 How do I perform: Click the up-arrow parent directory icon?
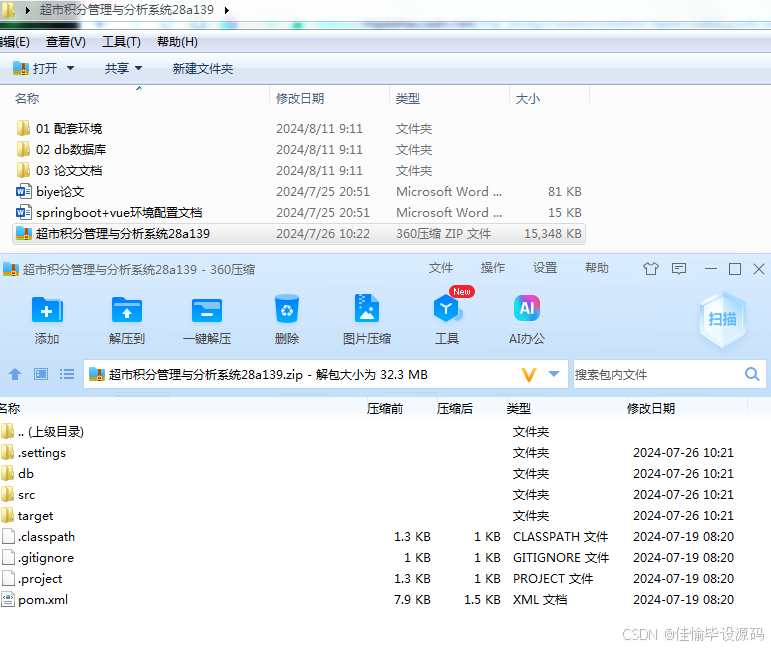(x=15, y=375)
